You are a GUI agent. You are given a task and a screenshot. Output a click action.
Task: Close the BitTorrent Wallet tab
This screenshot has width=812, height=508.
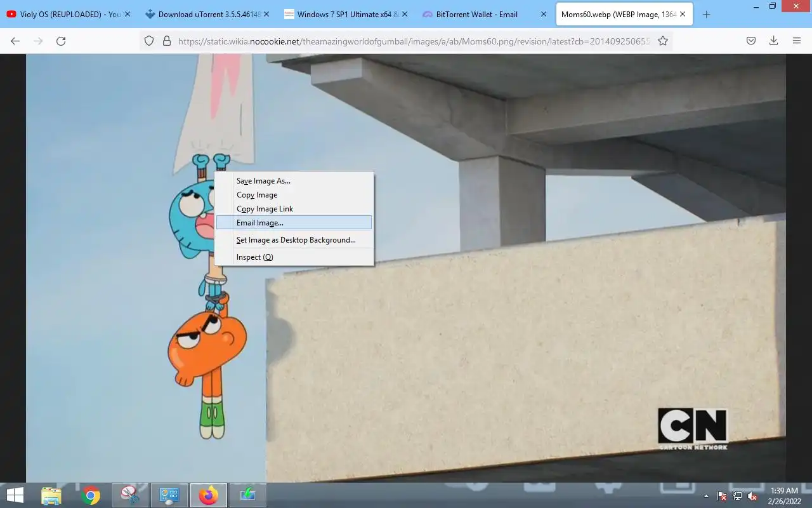click(543, 14)
